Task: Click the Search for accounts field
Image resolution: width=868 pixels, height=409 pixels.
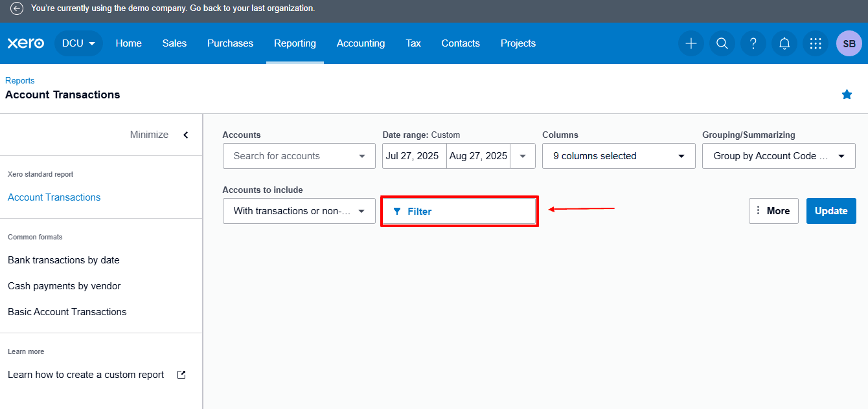Action: (x=291, y=156)
